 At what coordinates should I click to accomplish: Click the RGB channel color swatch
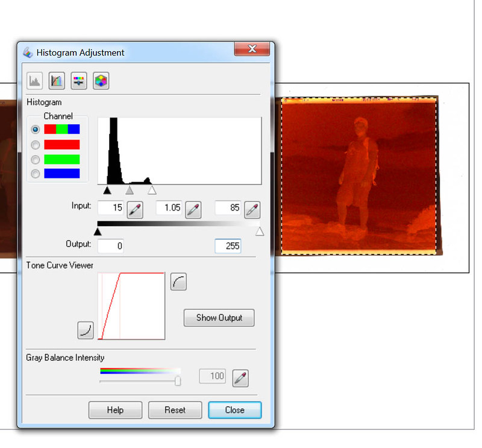tap(62, 129)
